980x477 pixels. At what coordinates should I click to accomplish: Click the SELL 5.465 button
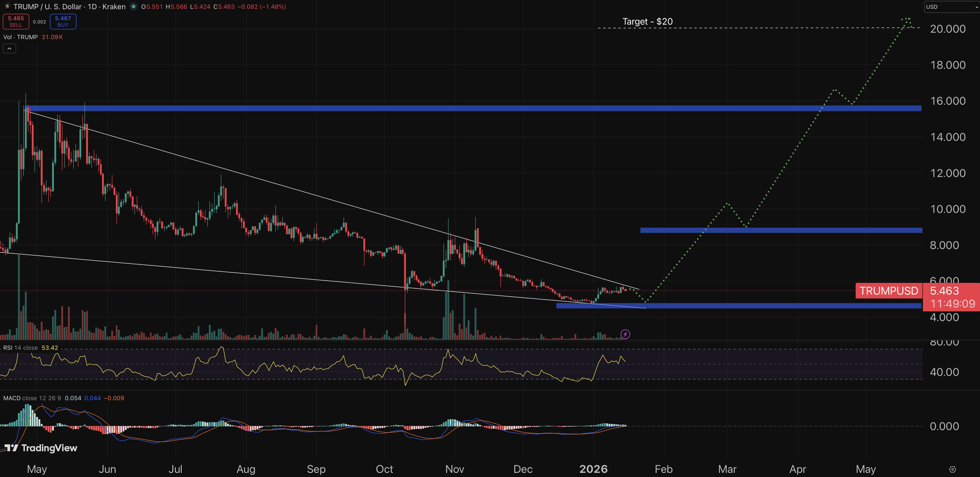click(x=16, y=21)
